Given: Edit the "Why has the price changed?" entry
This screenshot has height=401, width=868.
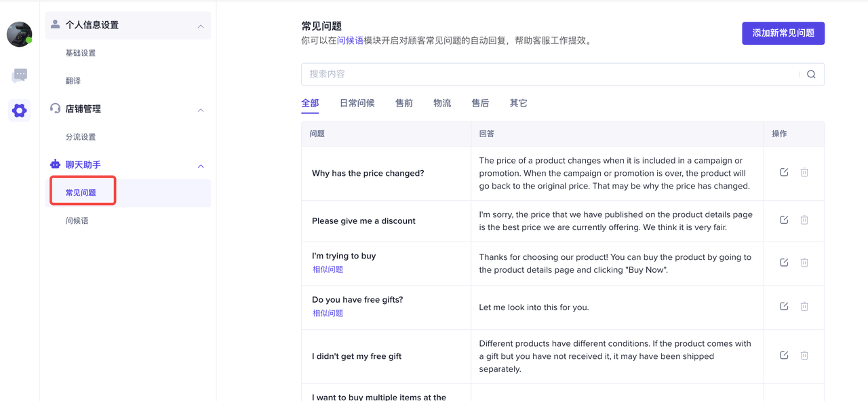Looking at the screenshot, I should tap(784, 172).
